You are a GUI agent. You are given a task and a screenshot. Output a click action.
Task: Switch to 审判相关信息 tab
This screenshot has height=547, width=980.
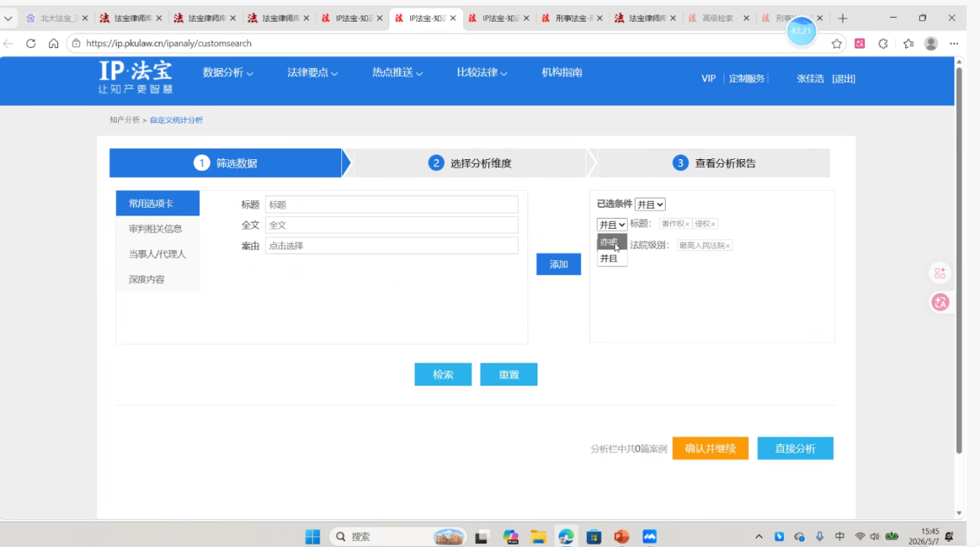[158, 229]
